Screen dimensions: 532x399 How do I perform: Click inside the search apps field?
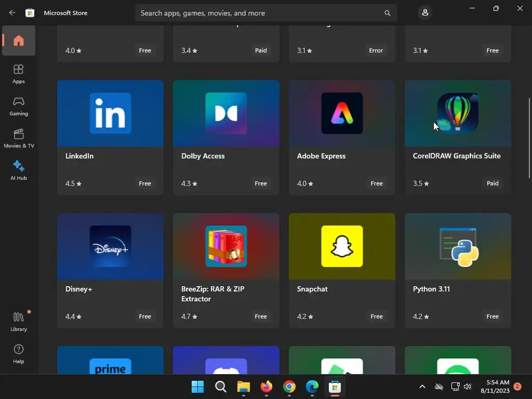click(x=265, y=13)
